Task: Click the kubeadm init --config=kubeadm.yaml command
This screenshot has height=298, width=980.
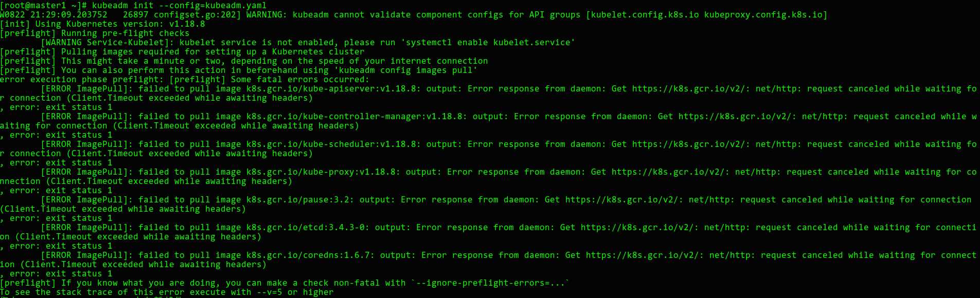Action: click(179, 5)
